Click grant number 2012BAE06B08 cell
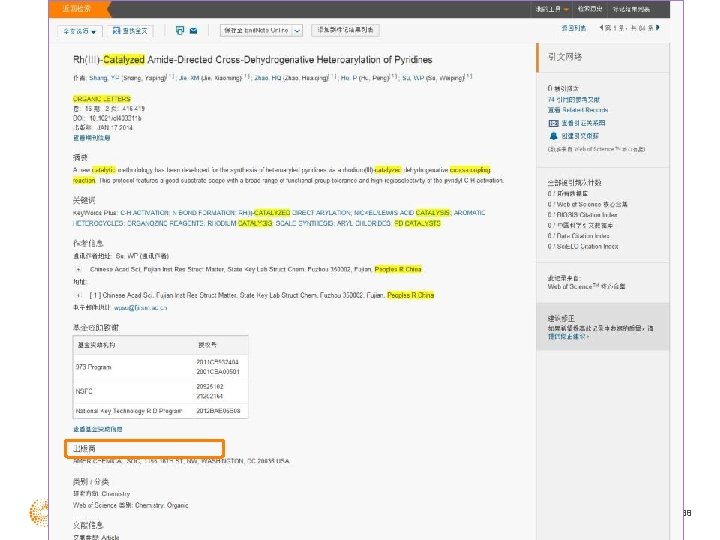 tap(219, 411)
